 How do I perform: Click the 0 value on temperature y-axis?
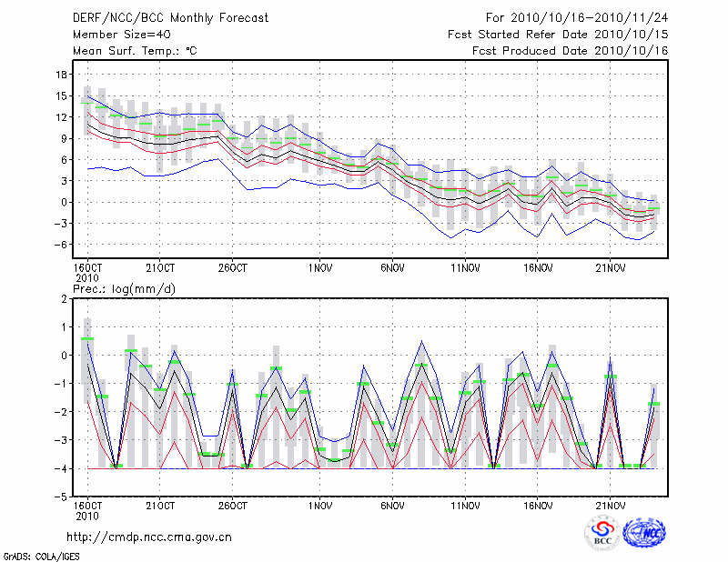(64, 202)
